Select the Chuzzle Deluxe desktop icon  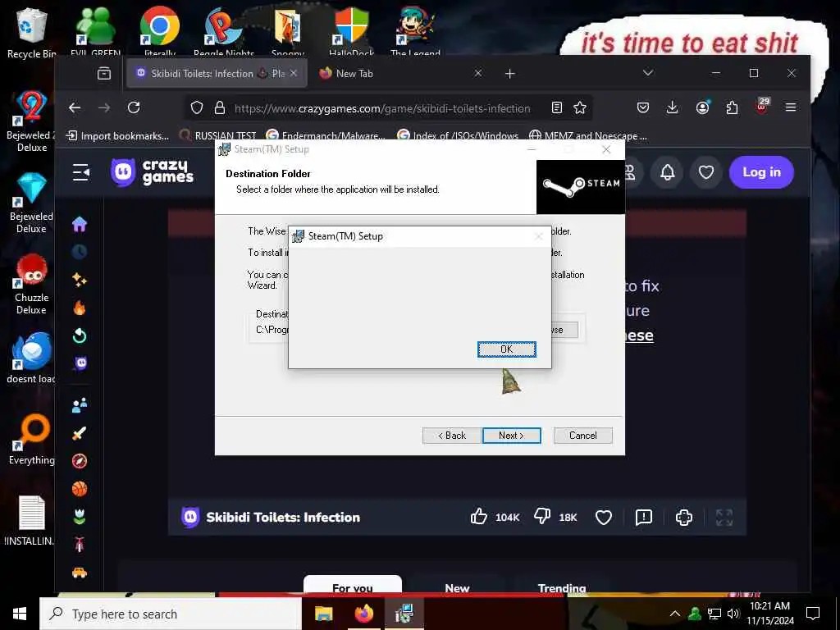[x=32, y=284]
